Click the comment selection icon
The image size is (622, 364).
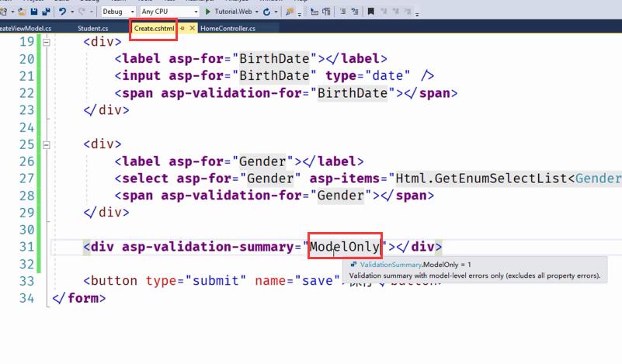[355, 12]
